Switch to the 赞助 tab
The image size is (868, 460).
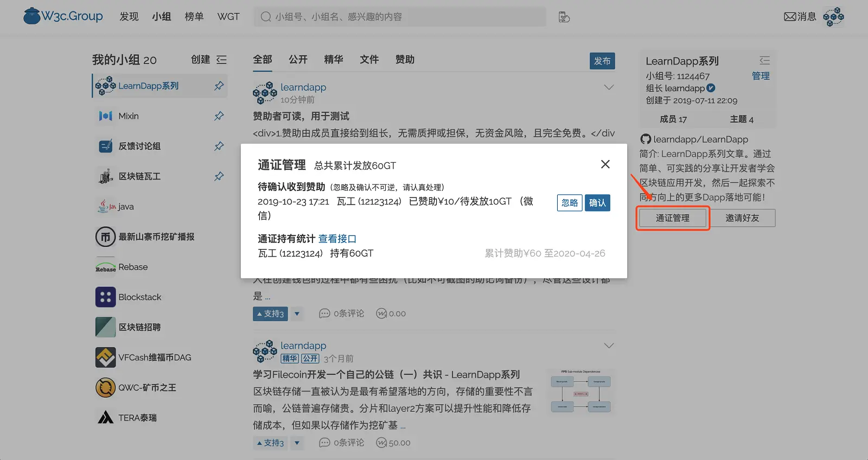coord(405,60)
